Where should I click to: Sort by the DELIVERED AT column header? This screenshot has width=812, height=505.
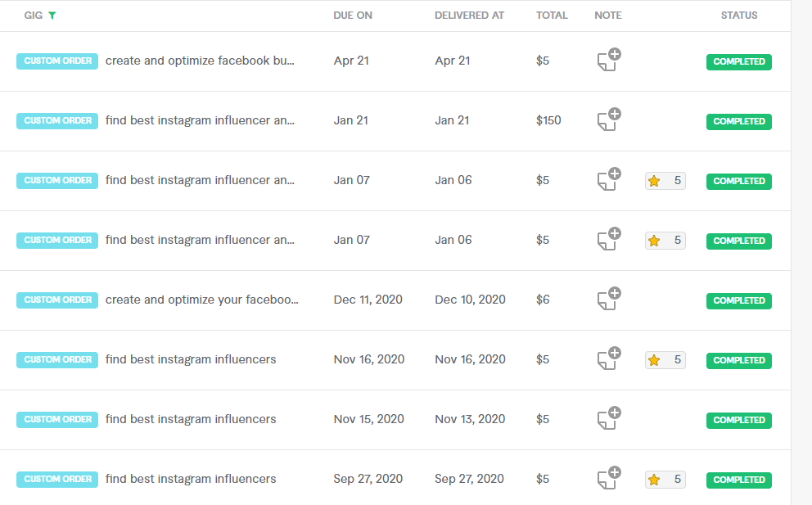(469, 16)
